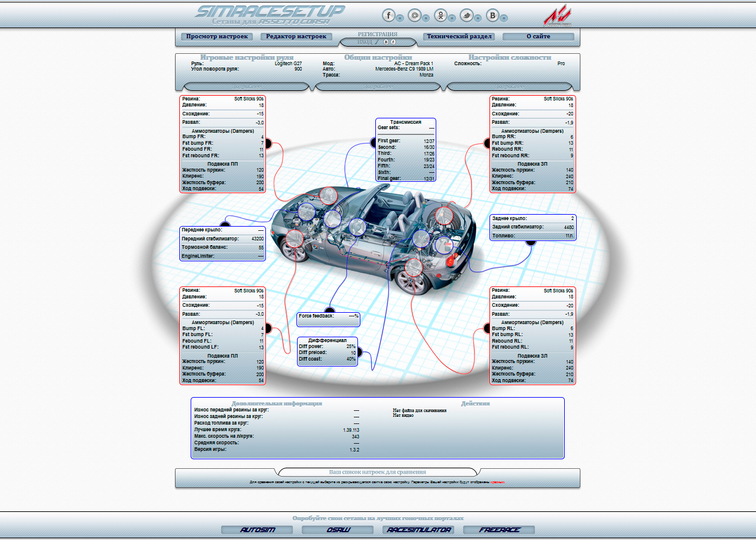756x540 pixels.
Task: Click 'AC - Dream Pack 1' mod value
Action: point(414,63)
